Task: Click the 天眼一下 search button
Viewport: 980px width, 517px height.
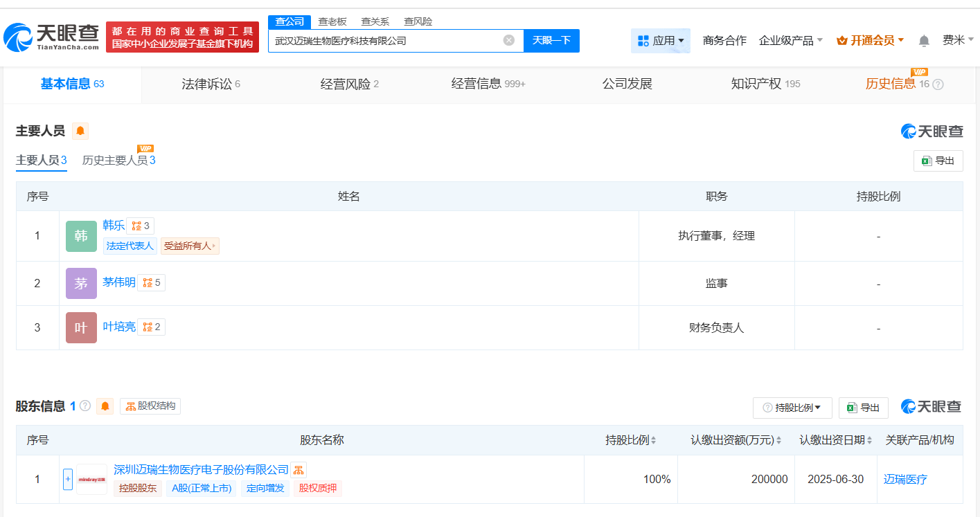Action: point(551,41)
